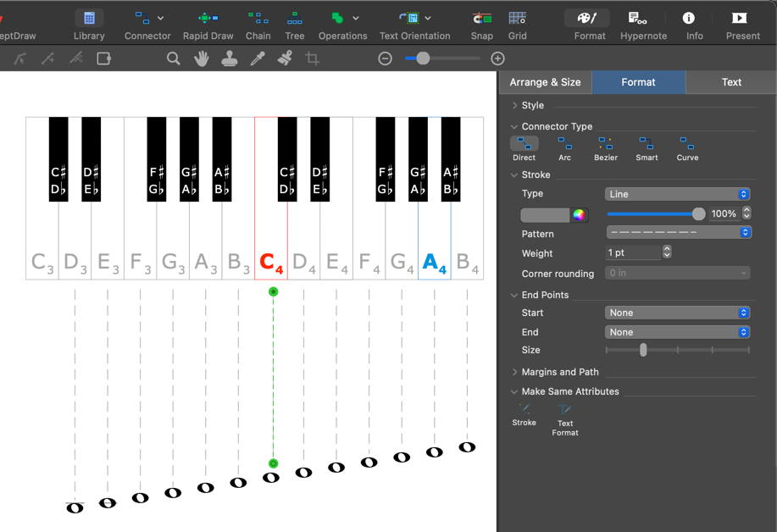The height and width of the screenshot is (532, 777).
Task: Show the Info panel
Action: coord(688,19)
